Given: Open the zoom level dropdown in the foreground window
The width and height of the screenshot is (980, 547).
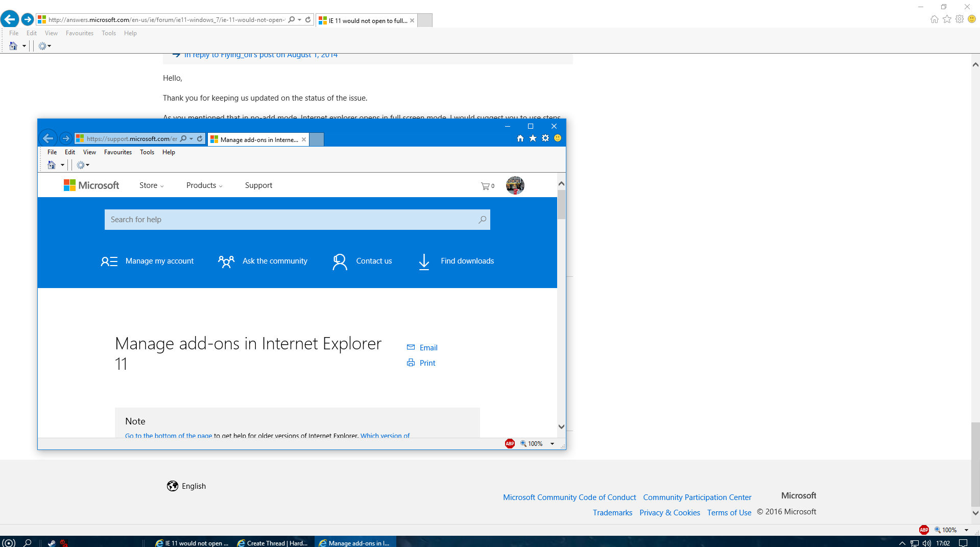Looking at the screenshot, I should tap(552, 444).
